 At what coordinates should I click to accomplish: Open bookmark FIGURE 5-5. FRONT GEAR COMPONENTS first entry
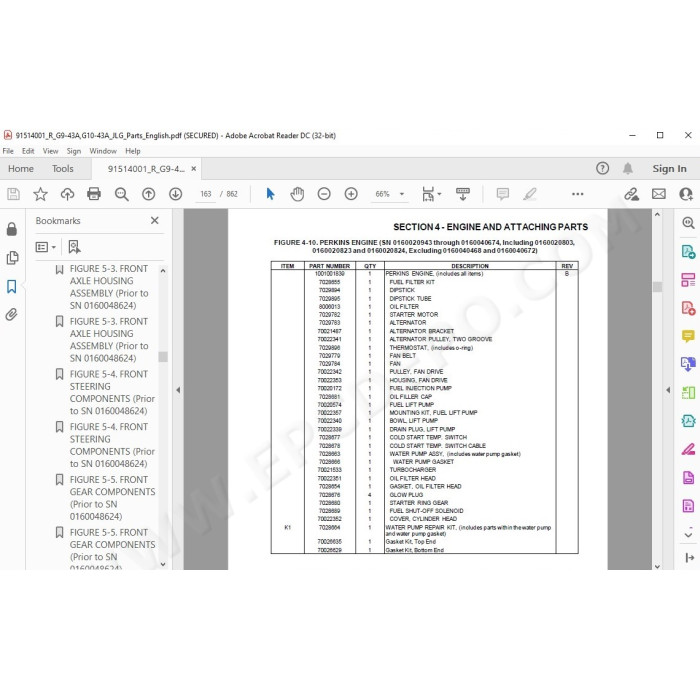point(112,498)
